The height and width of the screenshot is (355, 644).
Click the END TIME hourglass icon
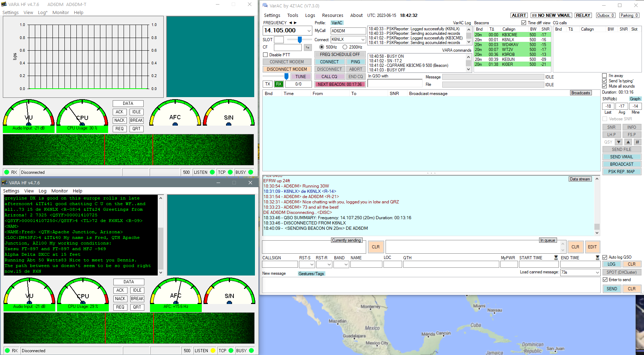tap(597, 258)
